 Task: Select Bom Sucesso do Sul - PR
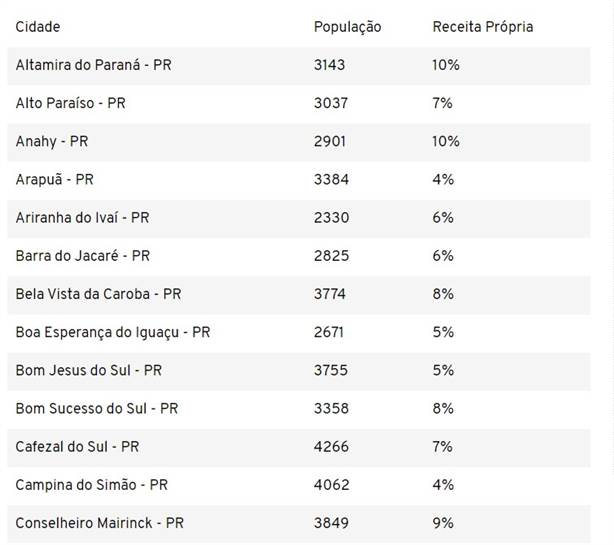point(97,409)
